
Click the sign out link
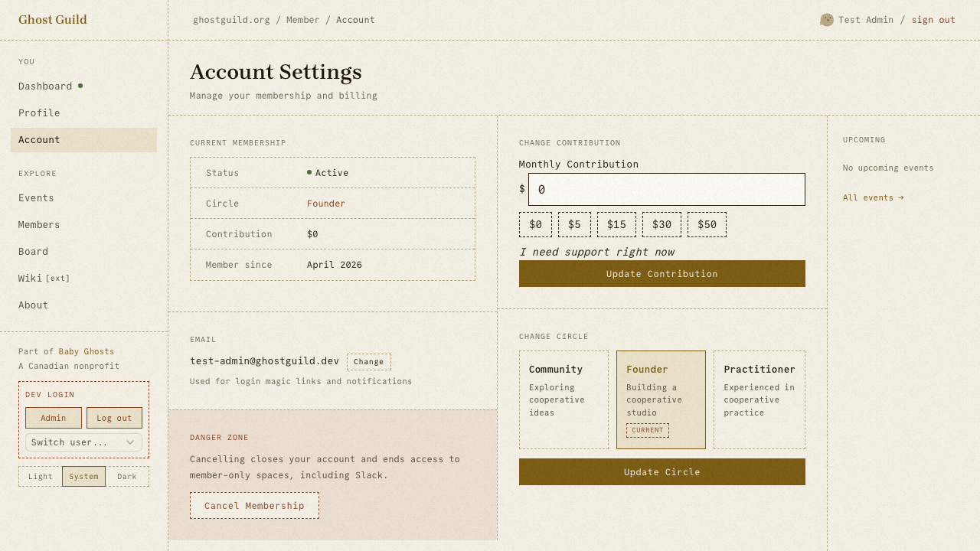933,20
